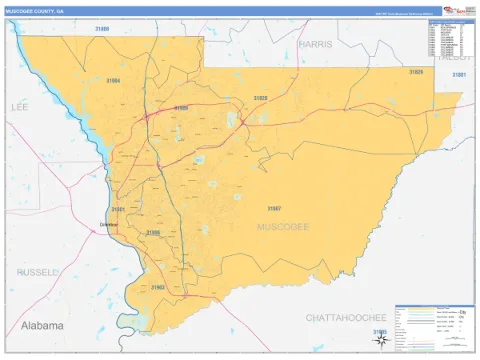Select the 31907 ZIP code label
480x360 pixels.
274,209
